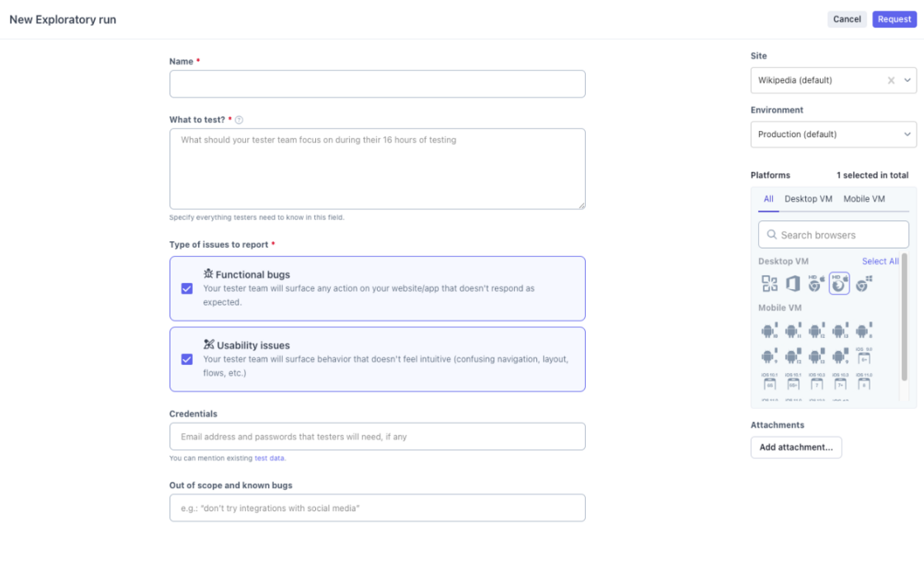The image size is (924, 573).
Task: Deselect the highlighted Firefox HD Mac platform
Action: (839, 283)
